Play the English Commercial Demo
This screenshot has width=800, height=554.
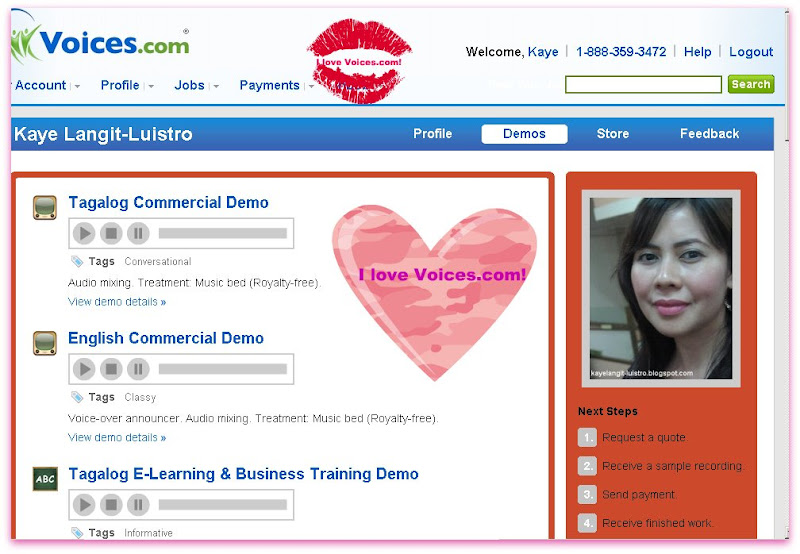84,369
